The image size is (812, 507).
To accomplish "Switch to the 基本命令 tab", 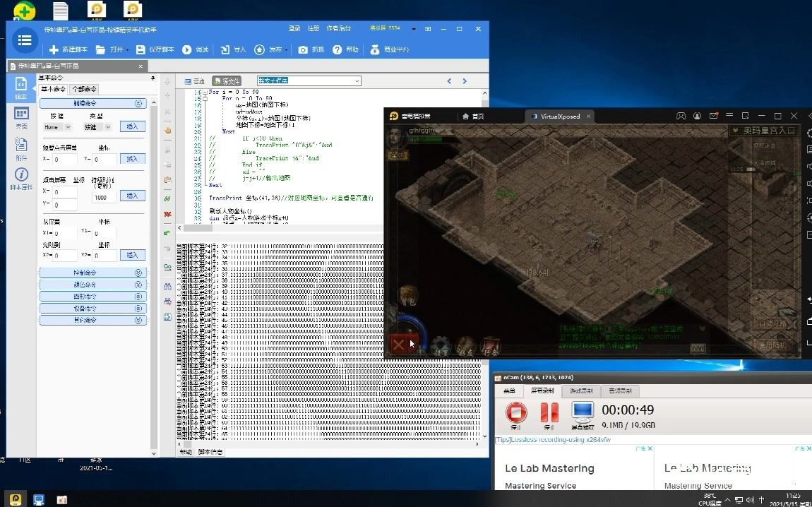I will coord(54,89).
